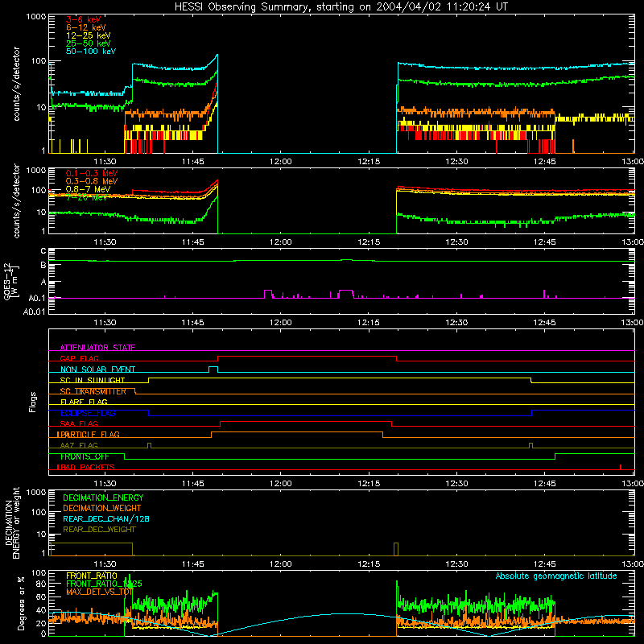The height and width of the screenshot is (644, 644).
Task: Select the yellow 12-25 keV legend label
Action: pos(89,35)
